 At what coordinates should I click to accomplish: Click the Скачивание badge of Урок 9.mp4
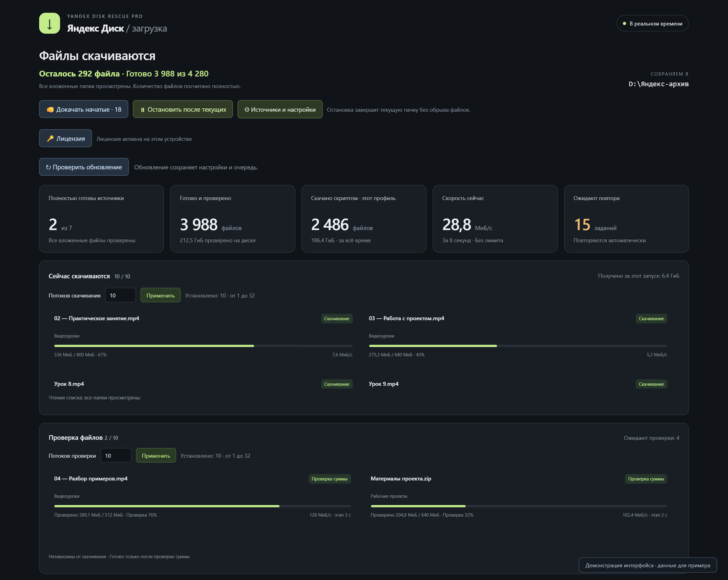(651, 384)
